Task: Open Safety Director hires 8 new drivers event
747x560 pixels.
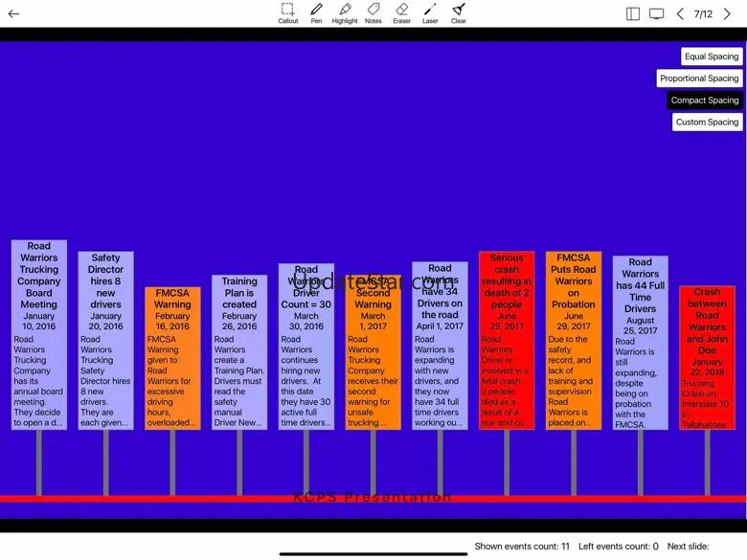Action: (x=105, y=341)
